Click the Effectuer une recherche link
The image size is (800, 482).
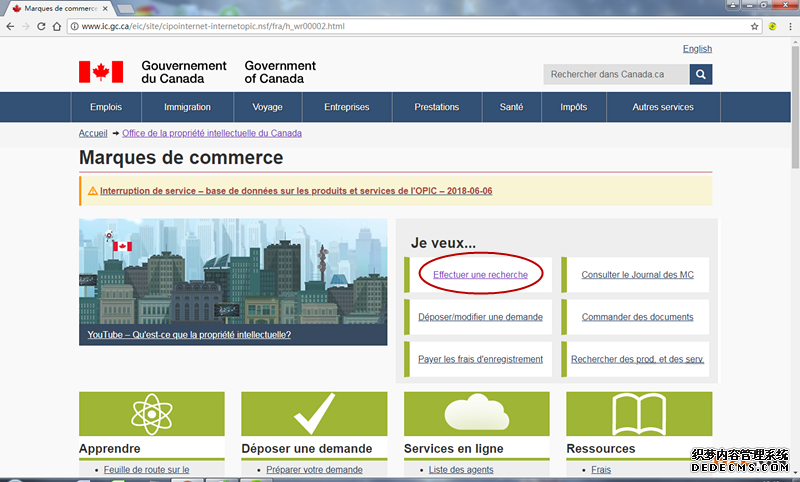[x=480, y=274]
